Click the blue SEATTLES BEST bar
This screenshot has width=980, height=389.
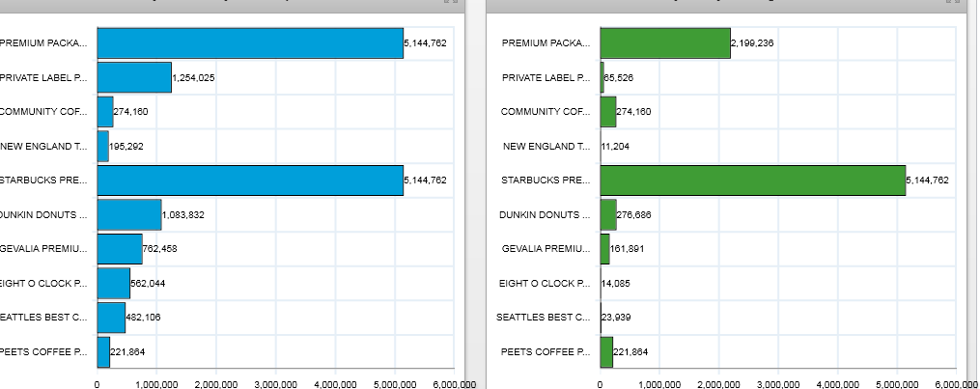click(111, 318)
